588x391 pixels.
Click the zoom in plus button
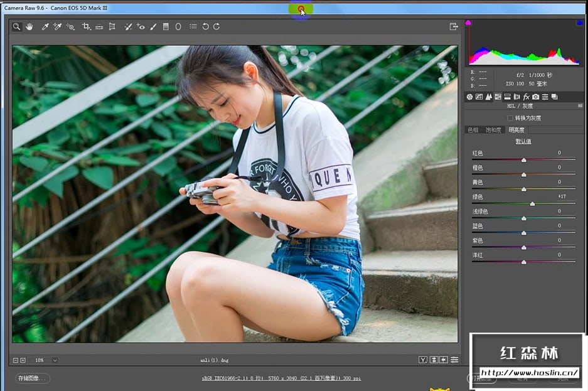coord(23,360)
